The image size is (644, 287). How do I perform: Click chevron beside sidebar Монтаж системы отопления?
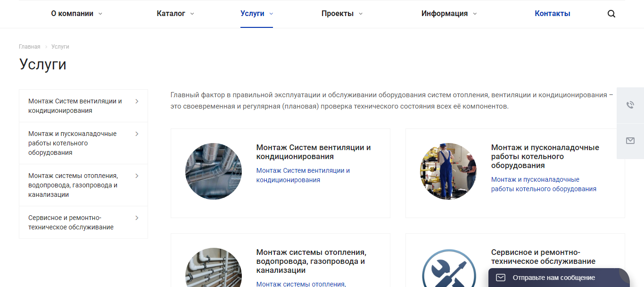[x=137, y=176]
